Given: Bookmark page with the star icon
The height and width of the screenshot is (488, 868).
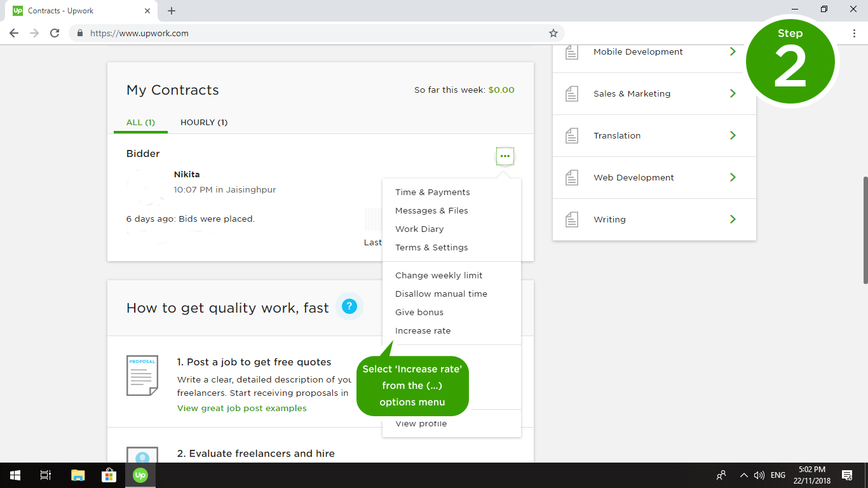Looking at the screenshot, I should coord(553,33).
